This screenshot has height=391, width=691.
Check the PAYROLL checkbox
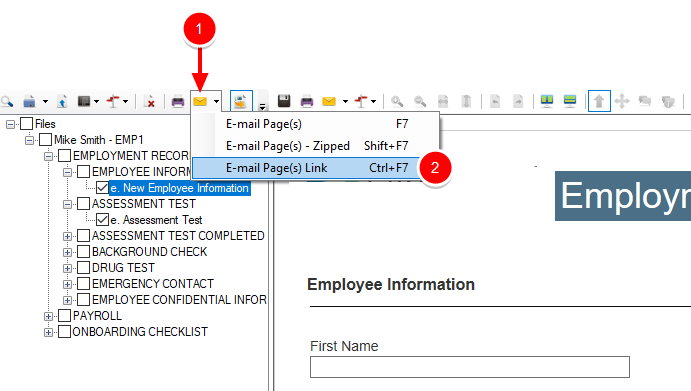[64, 316]
